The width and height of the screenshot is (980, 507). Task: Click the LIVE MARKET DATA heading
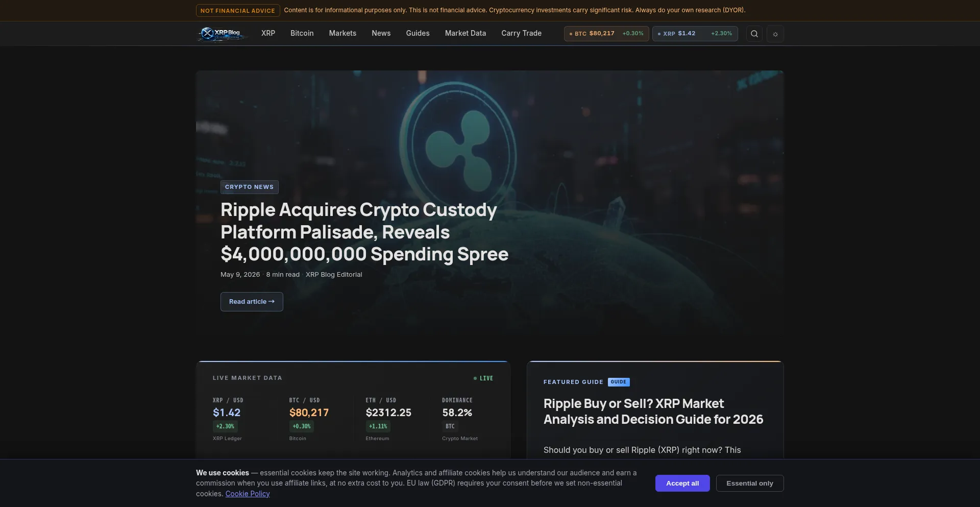248,378
